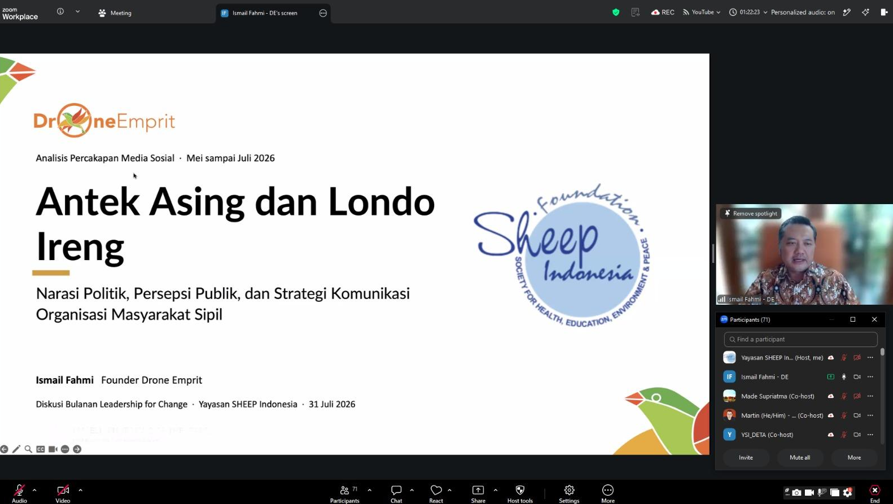Viewport: 893px width, 504px height.
Task: Expand arrow next to React button
Action: (x=449, y=490)
